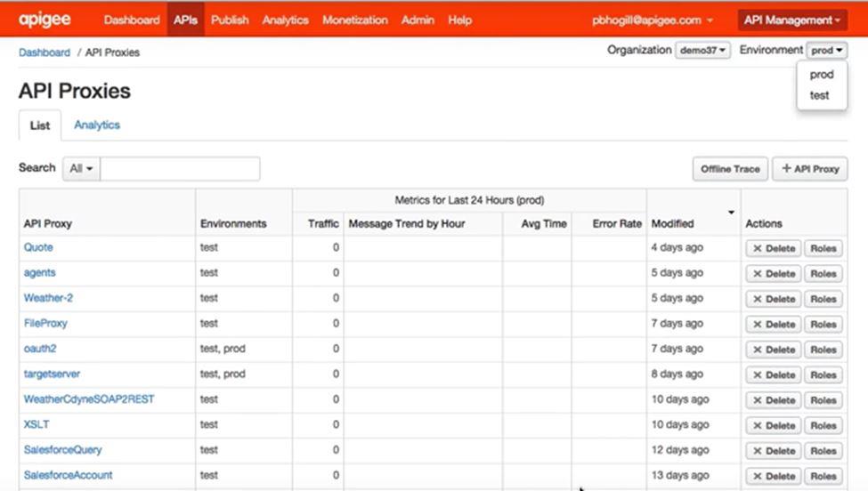Viewport: 868px width, 491px height.
Task: Open Roles for the Weather-2 proxy
Action: pos(823,299)
